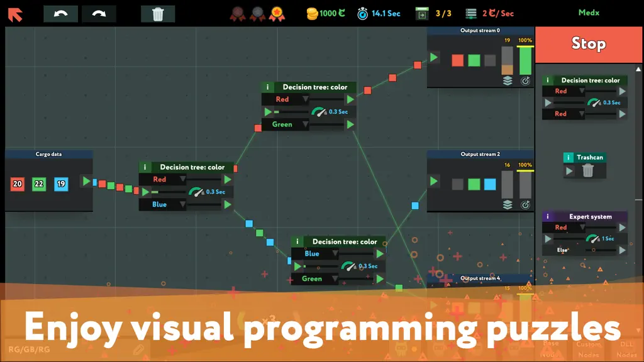Click the red back arrow icon
Screen dimensions: 644x362
click(15, 15)
